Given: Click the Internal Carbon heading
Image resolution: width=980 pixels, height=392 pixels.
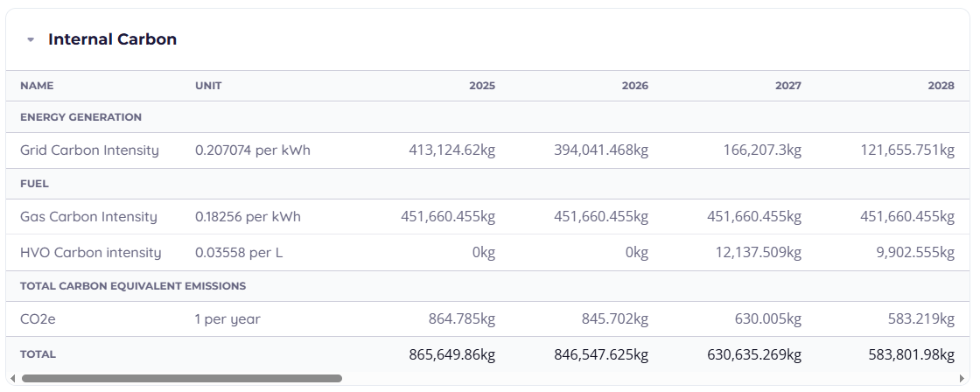Looking at the screenshot, I should click(112, 39).
